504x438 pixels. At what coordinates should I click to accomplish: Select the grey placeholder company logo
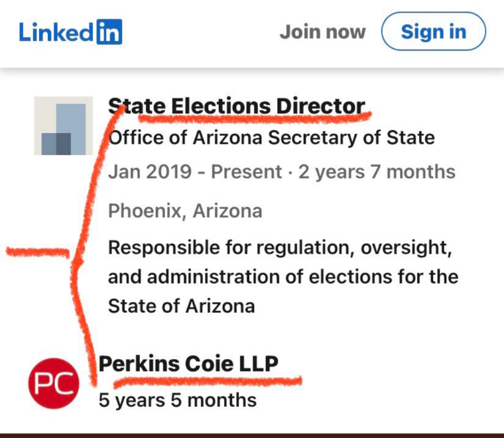(x=64, y=126)
